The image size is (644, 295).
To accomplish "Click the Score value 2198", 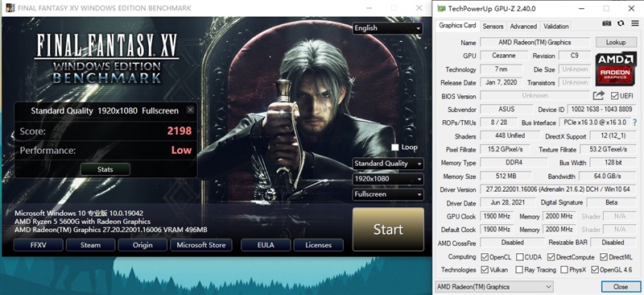I will (x=180, y=131).
